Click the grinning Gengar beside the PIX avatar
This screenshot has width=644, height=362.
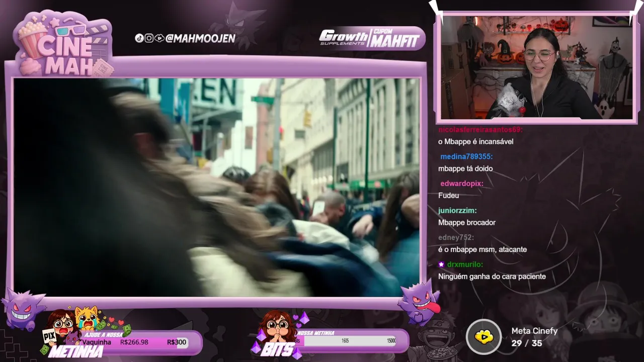(22, 309)
